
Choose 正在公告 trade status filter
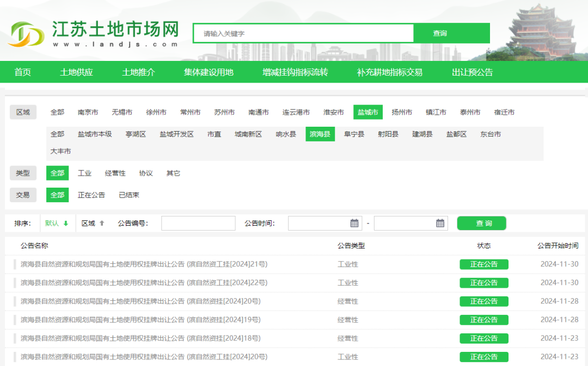pyautogui.click(x=91, y=195)
